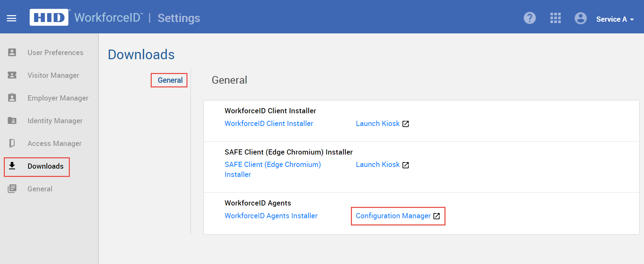Open the hamburger navigation menu

(12, 18)
